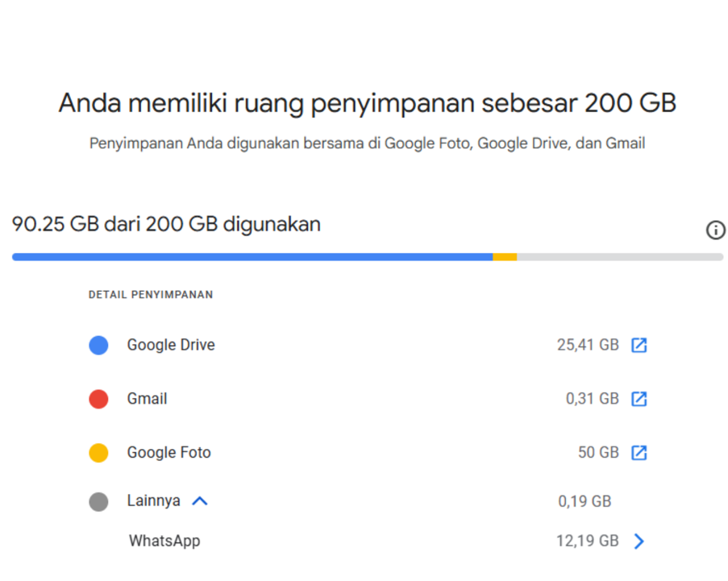Open the WhatsApp storage entry
Viewport: 728px width, 581px height.
(164, 541)
